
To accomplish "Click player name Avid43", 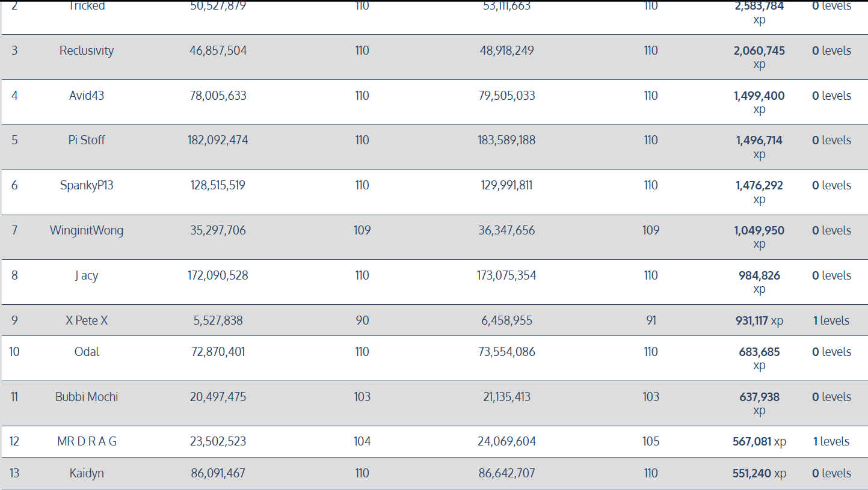I will tap(87, 96).
